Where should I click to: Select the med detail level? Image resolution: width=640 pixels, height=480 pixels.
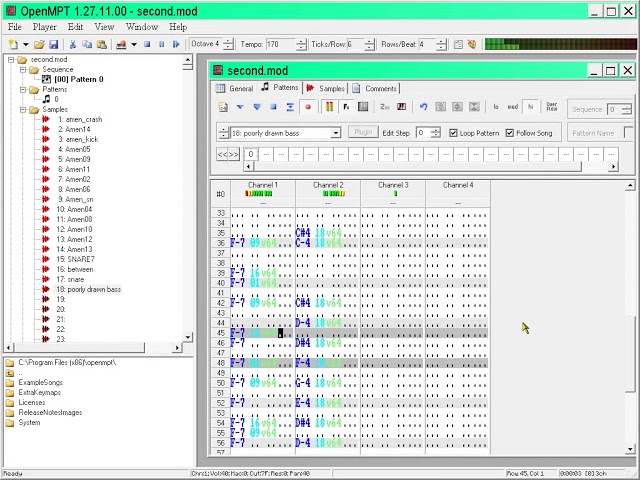tap(513, 107)
